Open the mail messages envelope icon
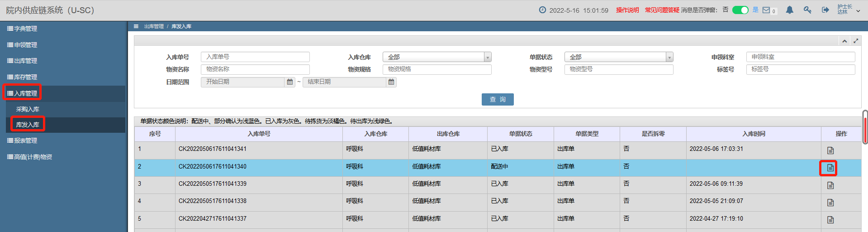 [766, 10]
